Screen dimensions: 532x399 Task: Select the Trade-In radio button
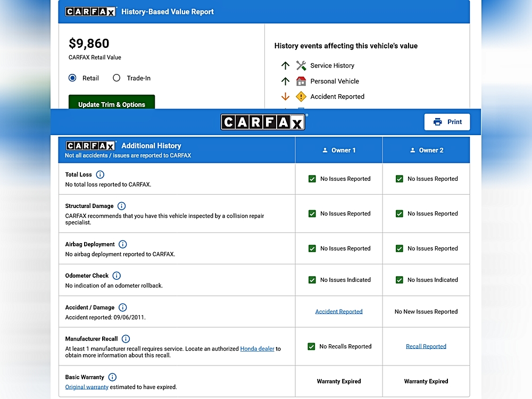coord(117,78)
